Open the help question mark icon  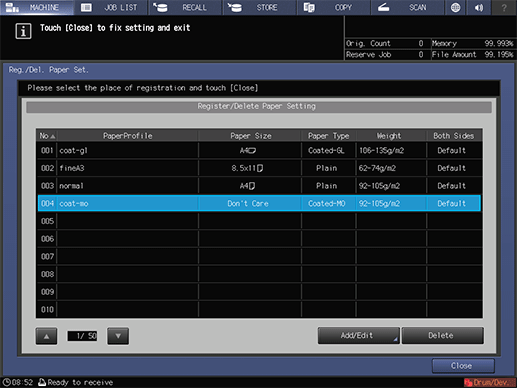click(x=504, y=7)
